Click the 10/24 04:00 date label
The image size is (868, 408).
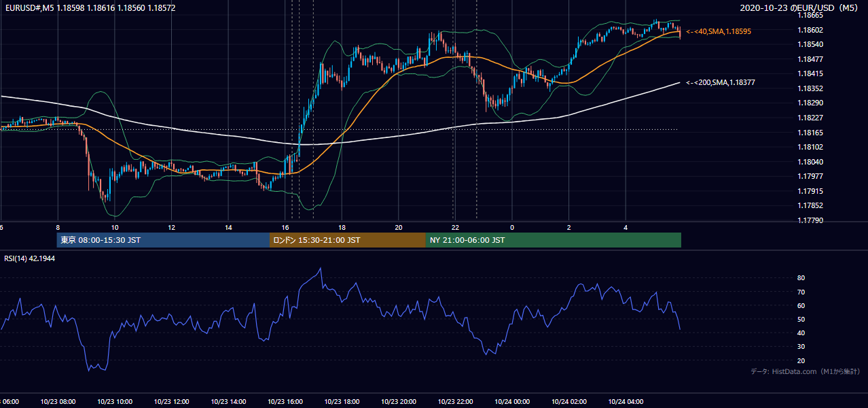pos(626,402)
